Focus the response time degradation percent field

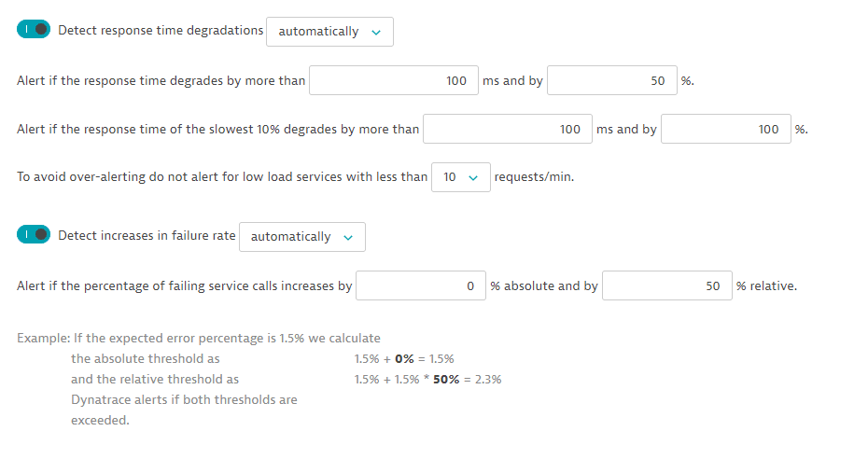[x=610, y=81]
